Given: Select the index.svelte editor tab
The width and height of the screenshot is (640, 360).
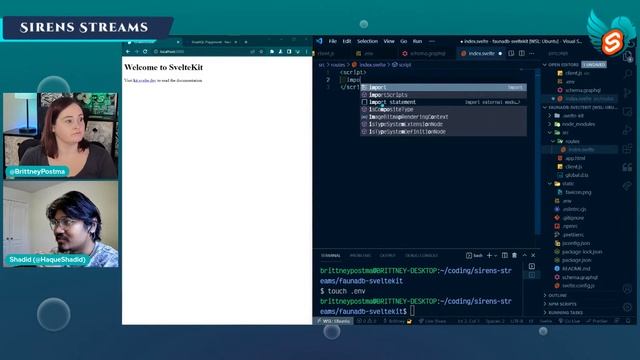Looking at the screenshot, I should 481,53.
